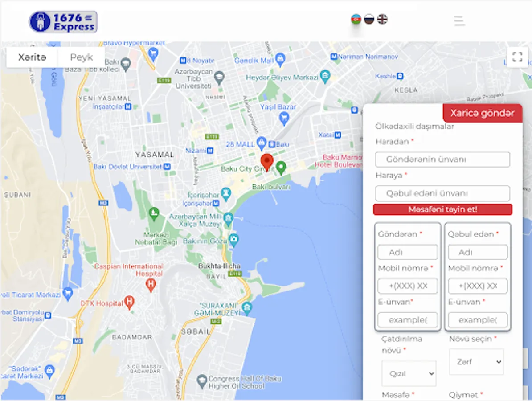Click the Nəriman Nərimanov metro icon
The height and width of the screenshot is (401, 532).
pos(334,57)
